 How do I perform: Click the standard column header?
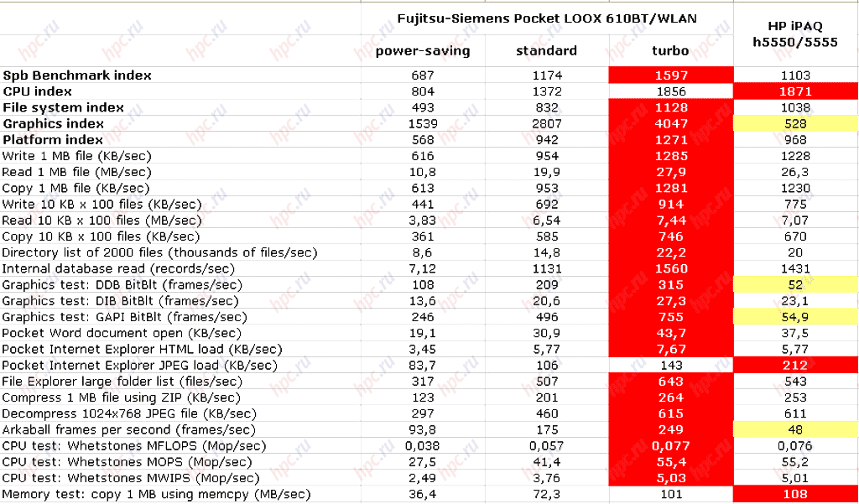(547, 51)
